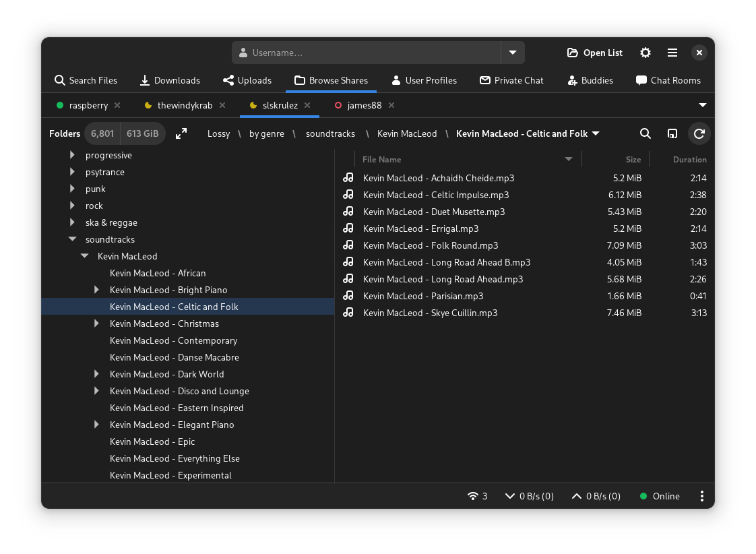756x554 pixels.
Task: Open the Chat Rooms tab
Action: pos(668,80)
